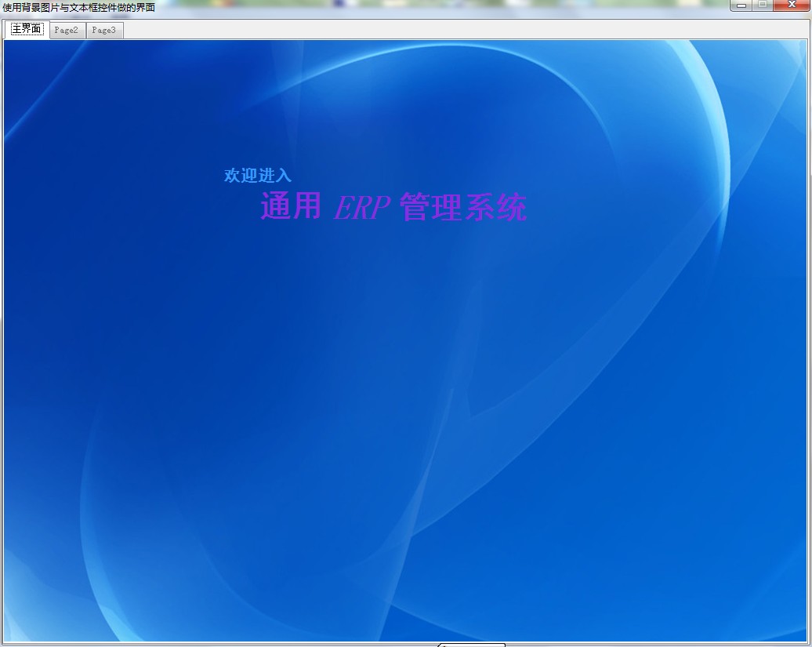Minimize the application window

pyautogui.click(x=741, y=5)
